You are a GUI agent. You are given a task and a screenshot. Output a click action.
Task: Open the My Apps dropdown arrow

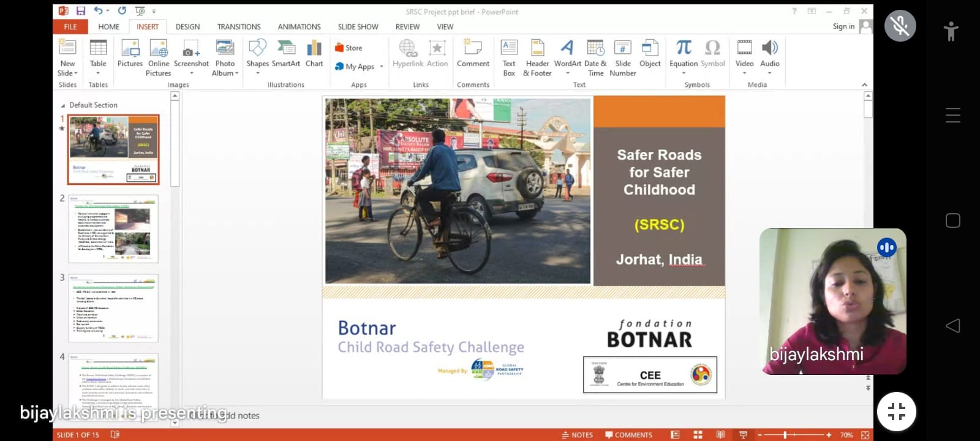point(382,67)
